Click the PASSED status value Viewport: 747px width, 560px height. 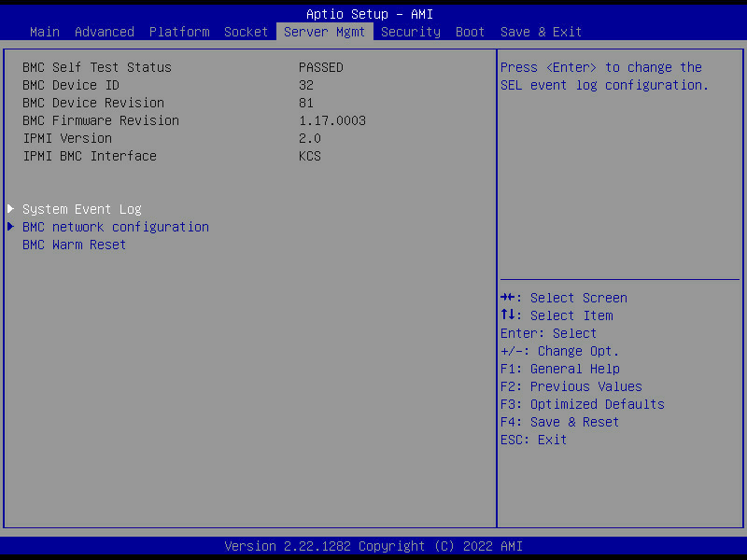321,67
